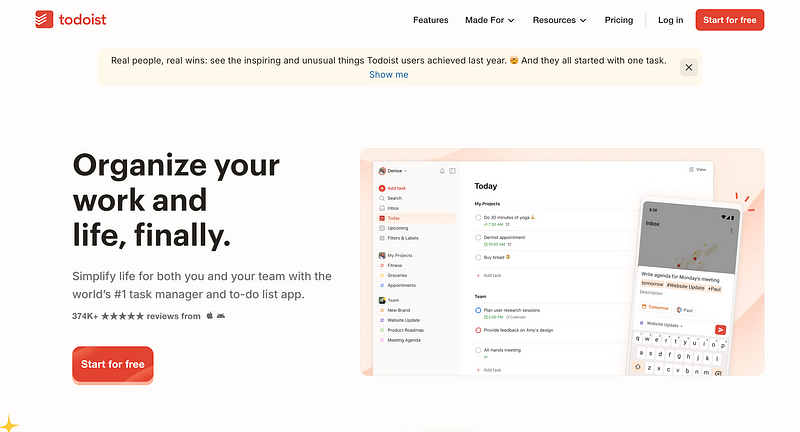The height and width of the screenshot is (432, 800).
Task: Open the Meeting Agenda project
Action: point(400,340)
